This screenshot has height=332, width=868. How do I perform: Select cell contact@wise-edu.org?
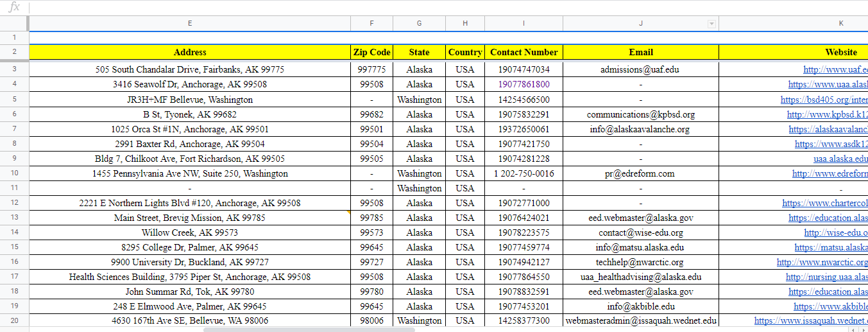pos(641,232)
